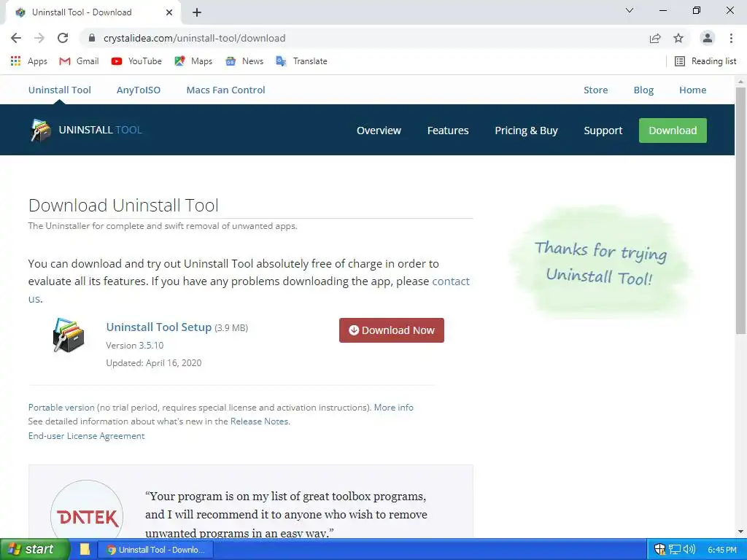Click the 6:45 PM taskbar clock

(x=722, y=550)
